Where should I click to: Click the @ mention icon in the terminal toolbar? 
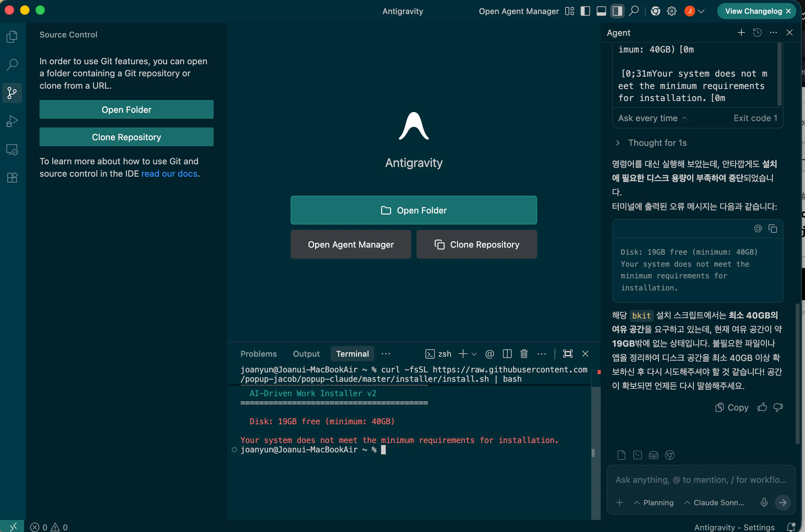pos(490,354)
